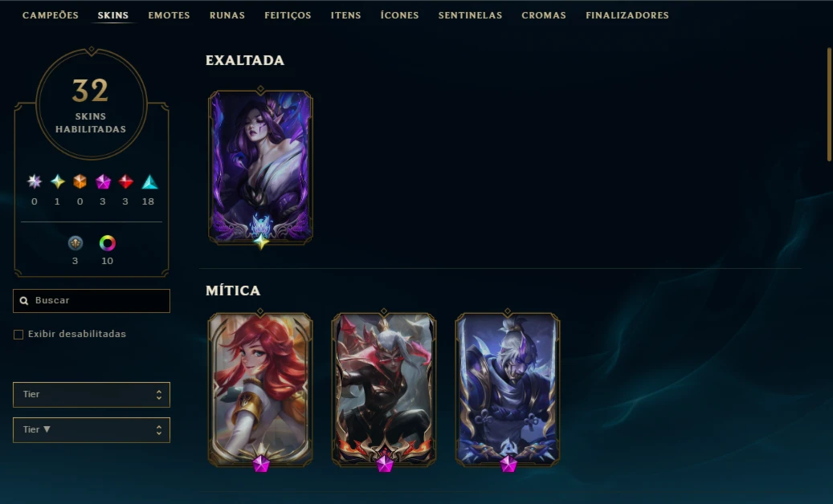Click the white star Transcendente tier icon
The width and height of the screenshot is (833, 504).
pyautogui.click(x=35, y=182)
